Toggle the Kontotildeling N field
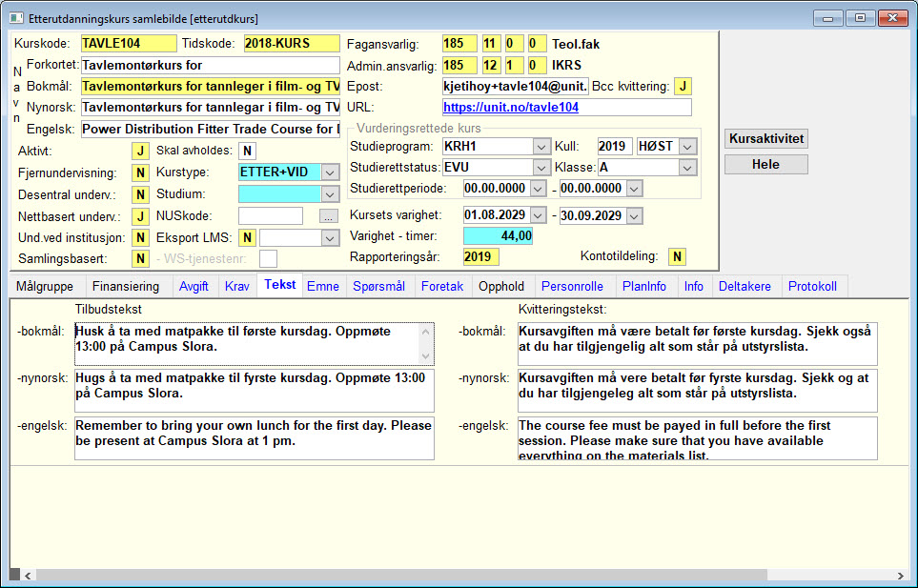Viewport: 918px width, 588px height. [x=677, y=256]
